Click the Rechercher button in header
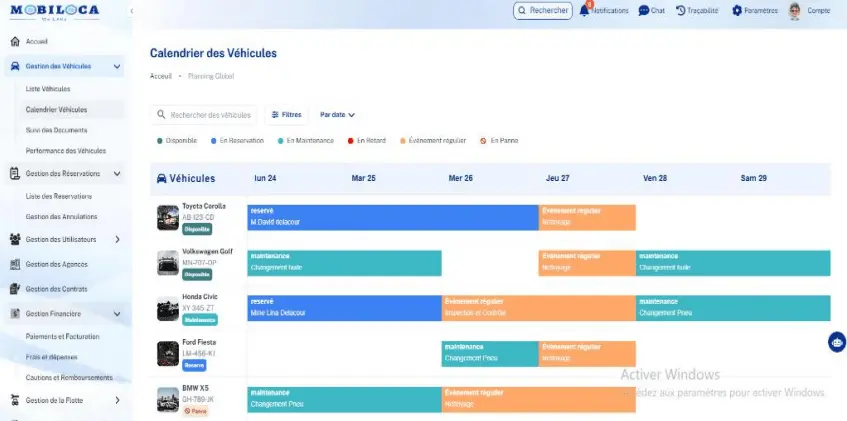Screen dimensions: 847x421 click(543, 11)
